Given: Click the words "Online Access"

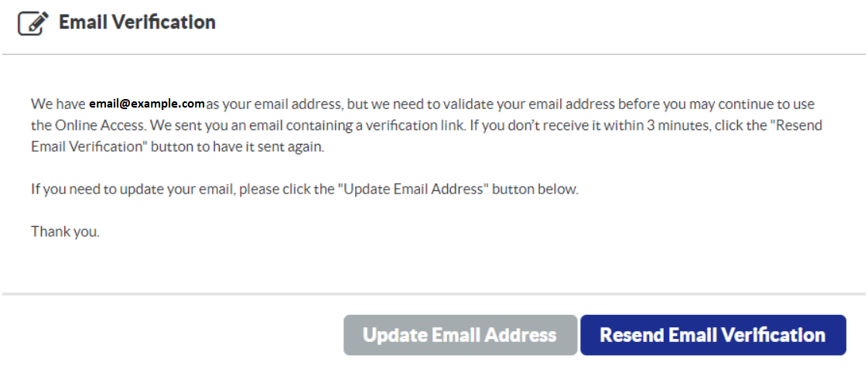Looking at the screenshot, I should (x=93, y=125).
